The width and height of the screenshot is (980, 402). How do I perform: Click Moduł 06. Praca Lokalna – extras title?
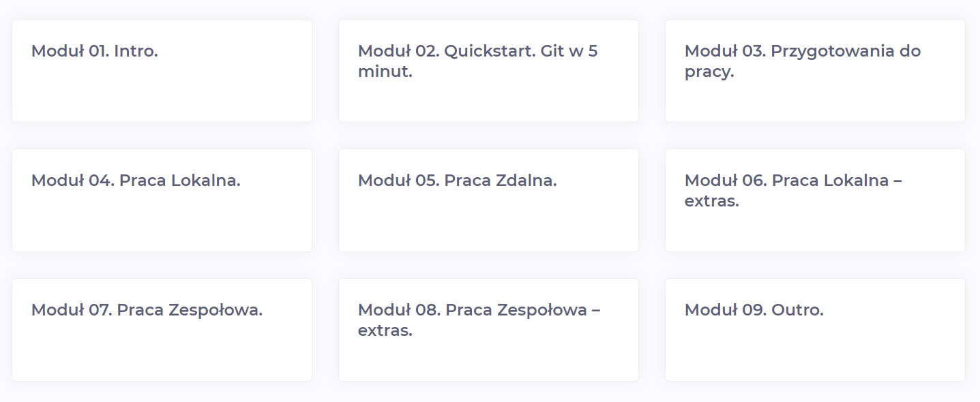(x=792, y=181)
